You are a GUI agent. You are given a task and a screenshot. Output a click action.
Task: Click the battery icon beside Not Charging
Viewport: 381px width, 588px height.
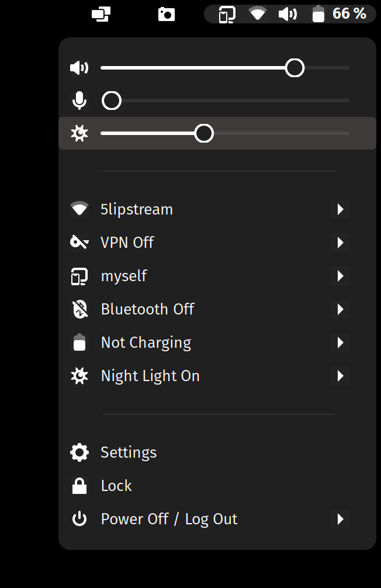point(79,342)
